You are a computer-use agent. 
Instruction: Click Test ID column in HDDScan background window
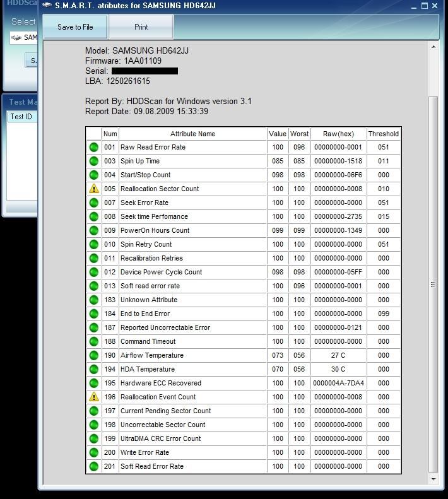(21, 117)
